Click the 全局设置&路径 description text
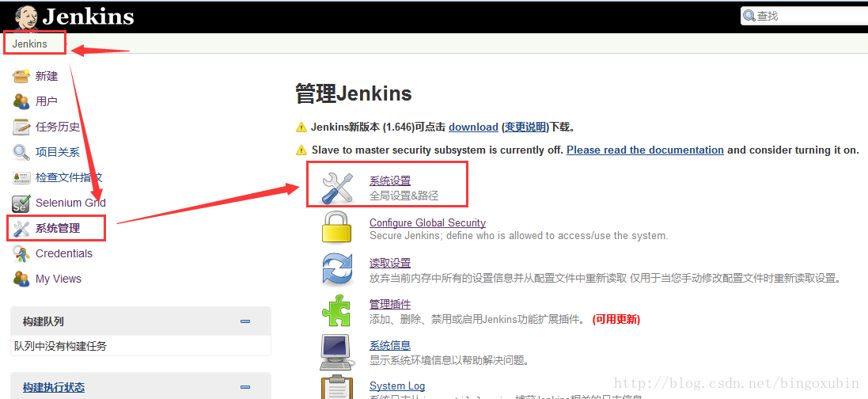 404,196
